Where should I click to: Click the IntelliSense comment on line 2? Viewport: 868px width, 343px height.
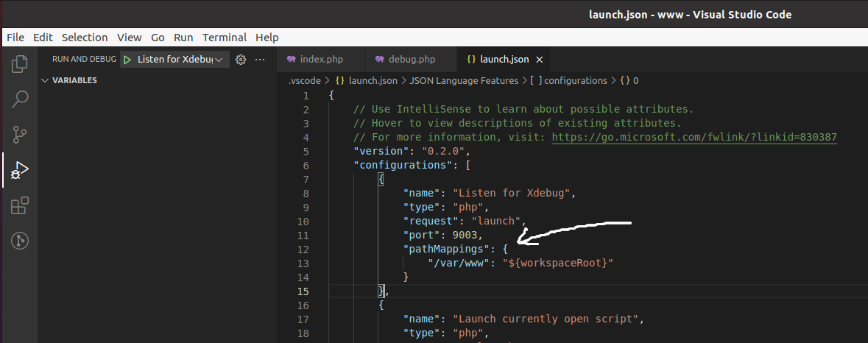tap(523, 110)
